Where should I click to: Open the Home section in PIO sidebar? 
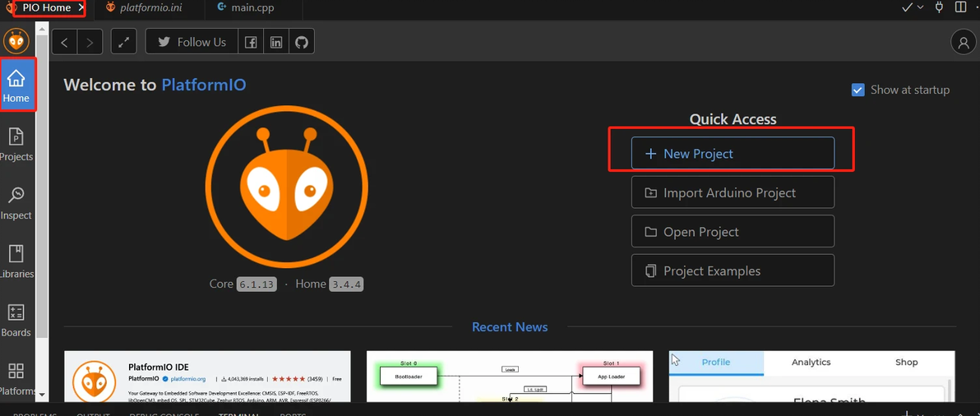pyautogui.click(x=17, y=85)
